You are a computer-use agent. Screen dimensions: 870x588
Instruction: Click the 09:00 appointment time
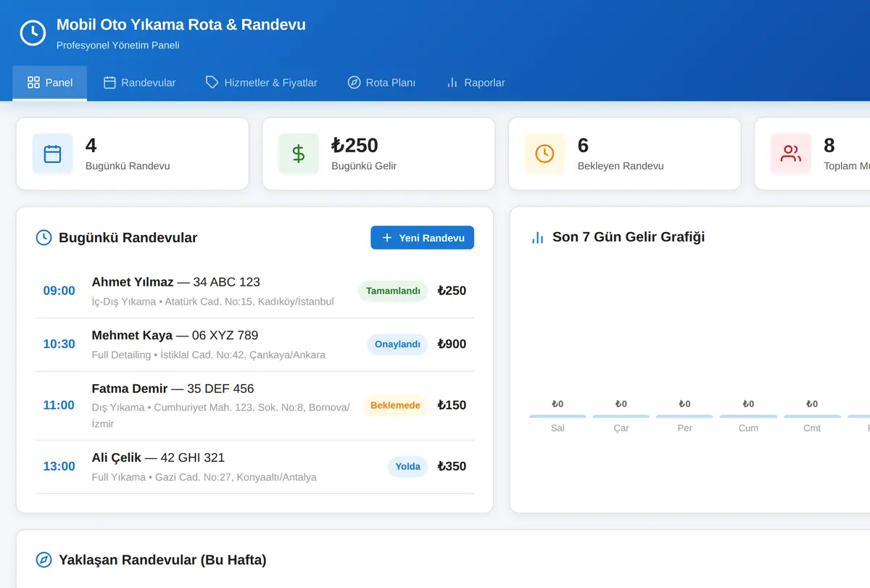(x=59, y=291)
